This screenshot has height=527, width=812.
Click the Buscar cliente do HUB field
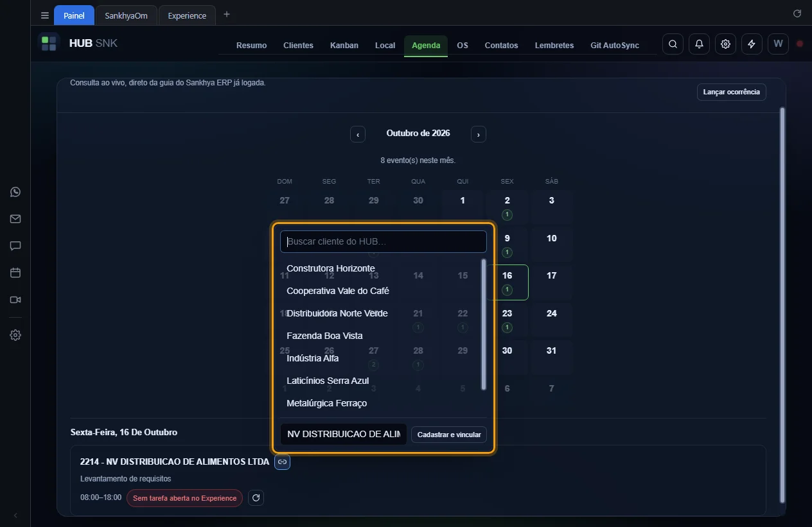tap(384, 241)
